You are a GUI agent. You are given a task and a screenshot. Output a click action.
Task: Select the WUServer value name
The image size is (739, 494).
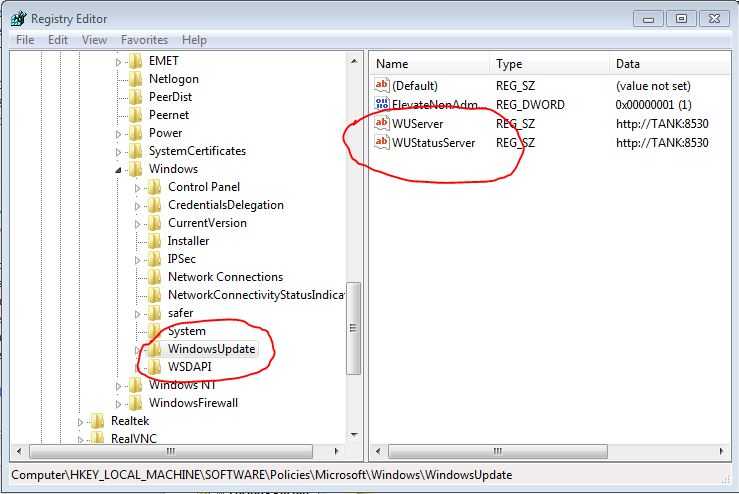click(x=418, y=124)
